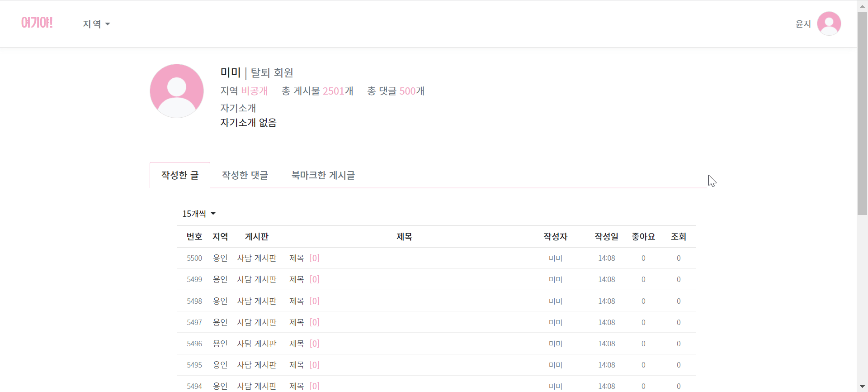This screenshot has height=392, width=868.
Task: Click the page vertical scrollbar thumb
Action: click(x=862, y=113)
